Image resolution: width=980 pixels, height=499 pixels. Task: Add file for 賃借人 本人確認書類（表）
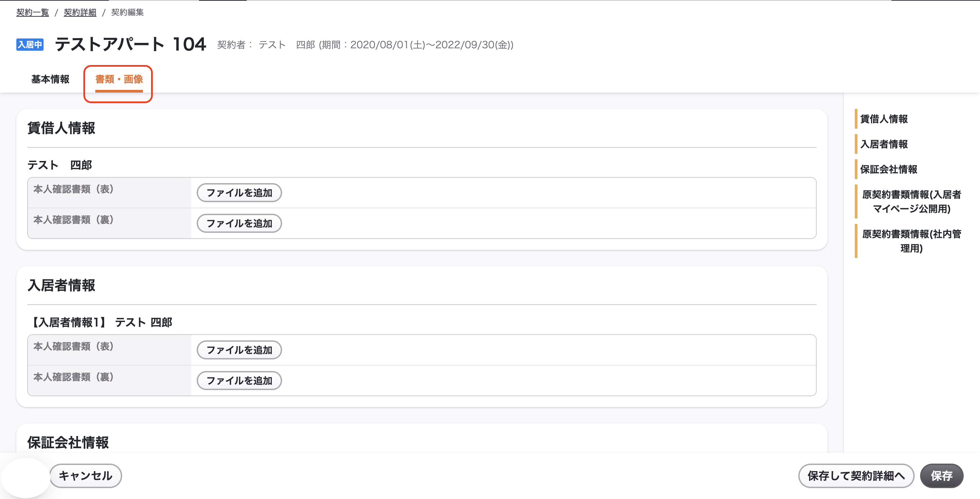click(x=239, y=193)
